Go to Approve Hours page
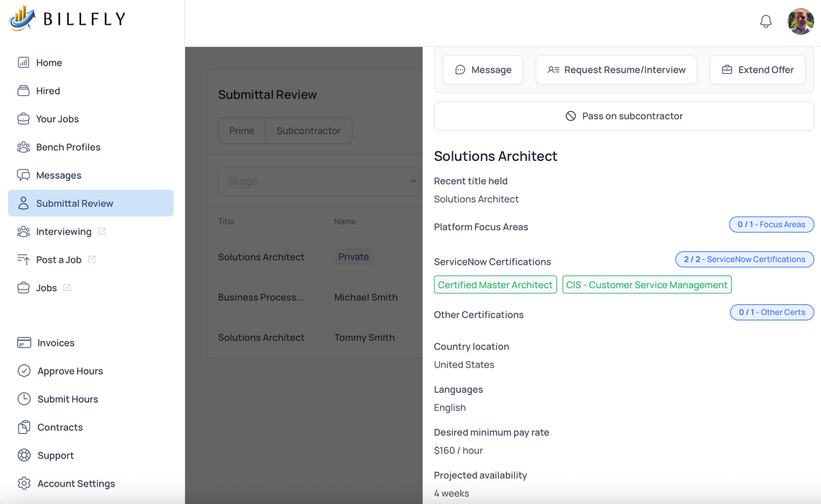Screen dimensions: 821x504 point(70,371)
